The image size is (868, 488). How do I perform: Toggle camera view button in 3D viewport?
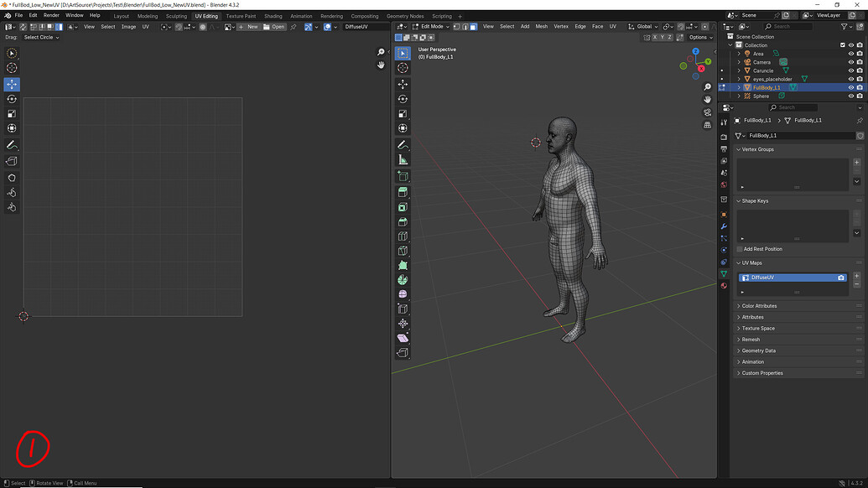point(707,112)
